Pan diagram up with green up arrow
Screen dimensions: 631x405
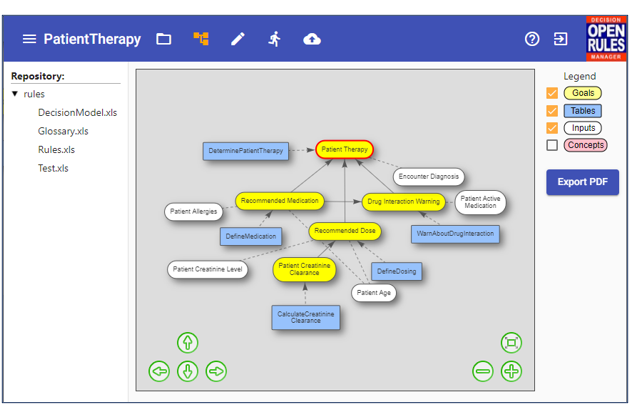(x=187, y=343)
